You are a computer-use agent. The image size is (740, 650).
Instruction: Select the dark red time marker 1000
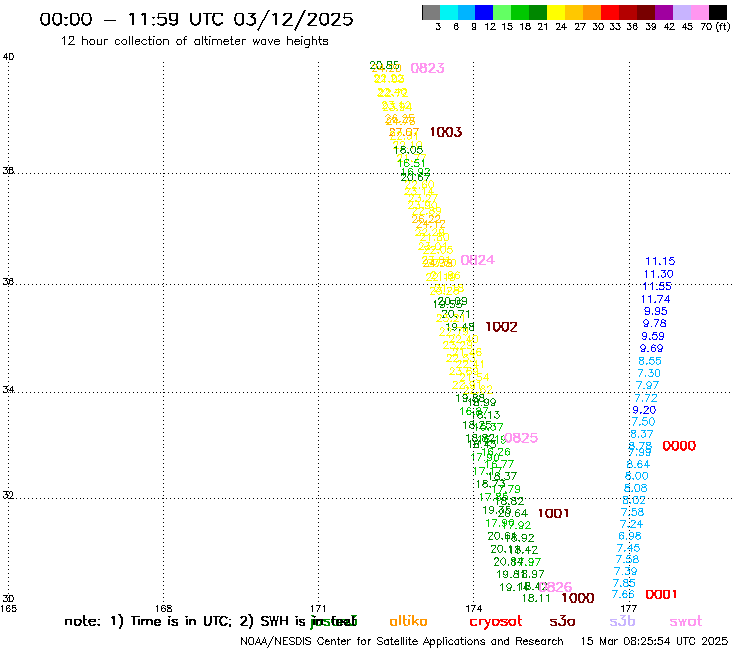[578, 598]
